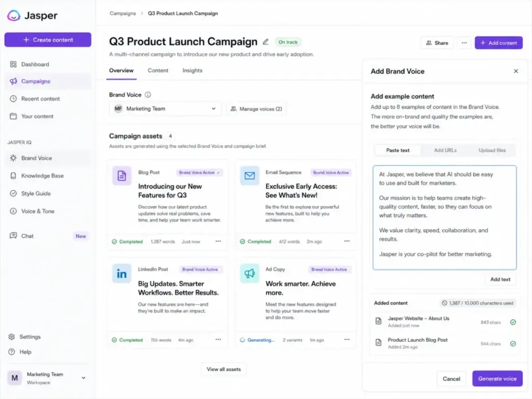Screen dimensions: 532x399
Task: Open Chat icon in sidebar
Action: [x=13, y=236]
